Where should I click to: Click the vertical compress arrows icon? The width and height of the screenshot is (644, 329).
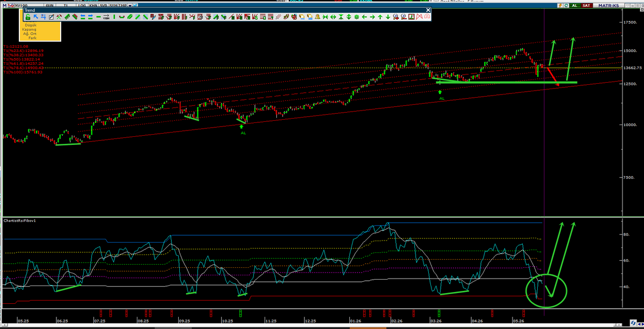(341, 17)
